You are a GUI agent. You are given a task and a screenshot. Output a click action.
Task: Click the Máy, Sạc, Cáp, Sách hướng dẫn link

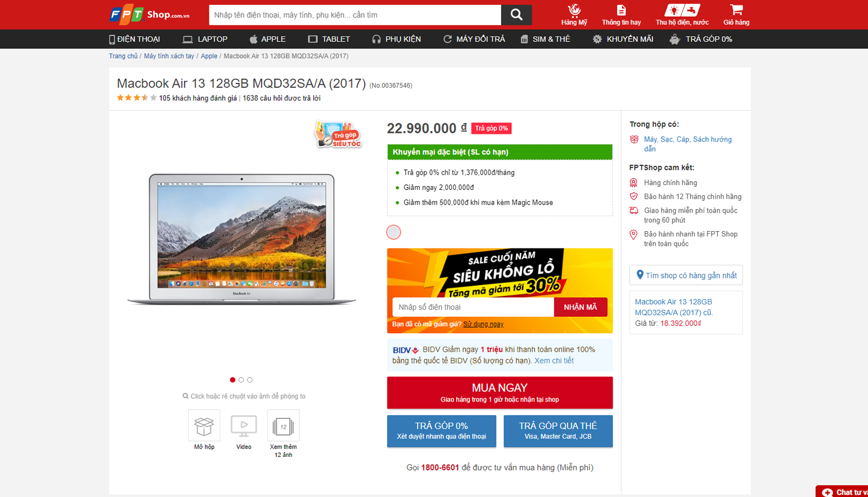tap(688, 144)
